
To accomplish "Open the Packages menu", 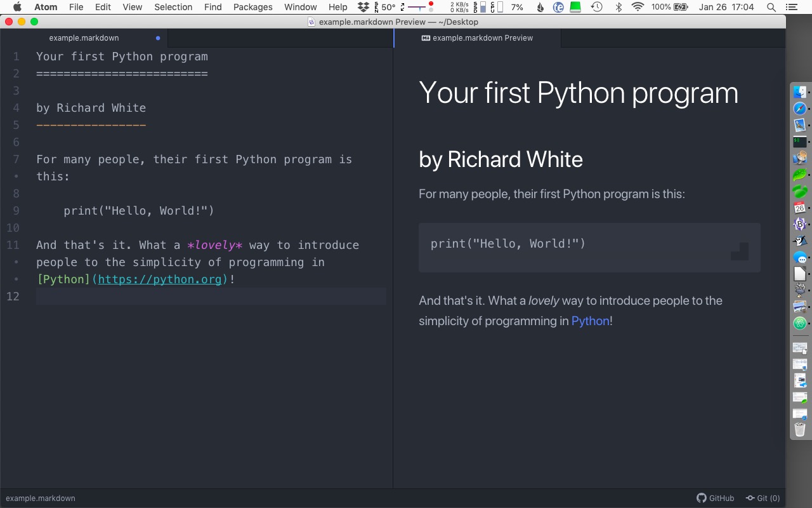I will (x=252, y=7).
